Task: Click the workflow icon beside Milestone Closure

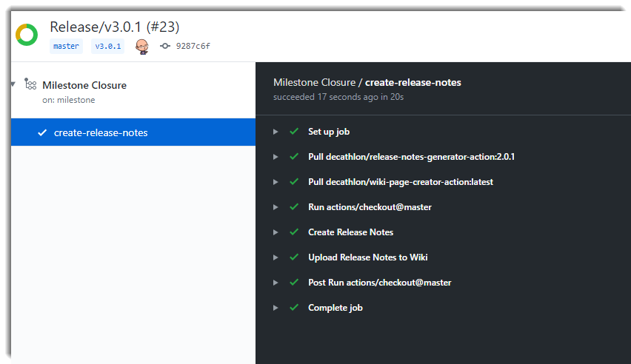Action: point(30,84)
